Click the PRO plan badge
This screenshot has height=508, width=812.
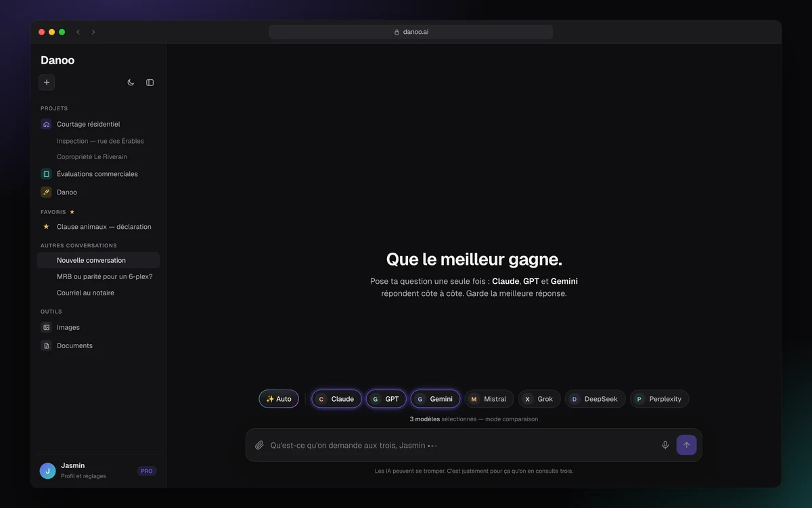(147, 471)
